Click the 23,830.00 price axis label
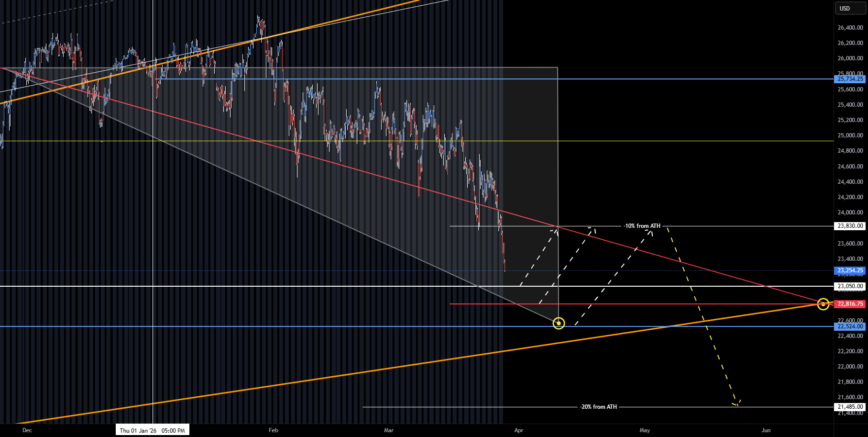The width and height of the screenshot is (868, 437). (850, 226)
